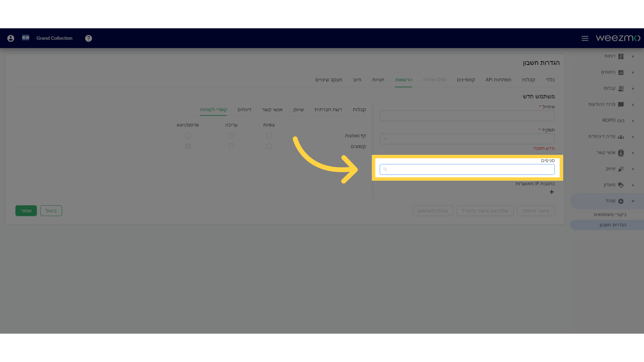Expand the ניתוחים sidebar arrow
644x362 pixels.
tap(633, 72)
